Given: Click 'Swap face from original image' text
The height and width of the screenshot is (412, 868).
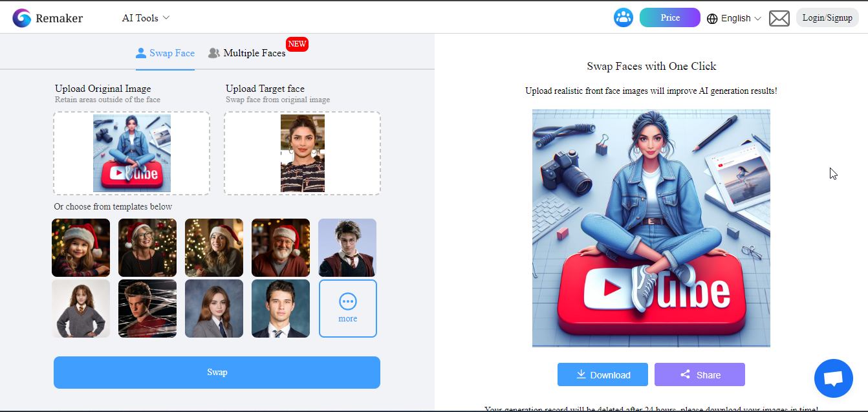Looking at the screenshot, I should pos(277,100).
